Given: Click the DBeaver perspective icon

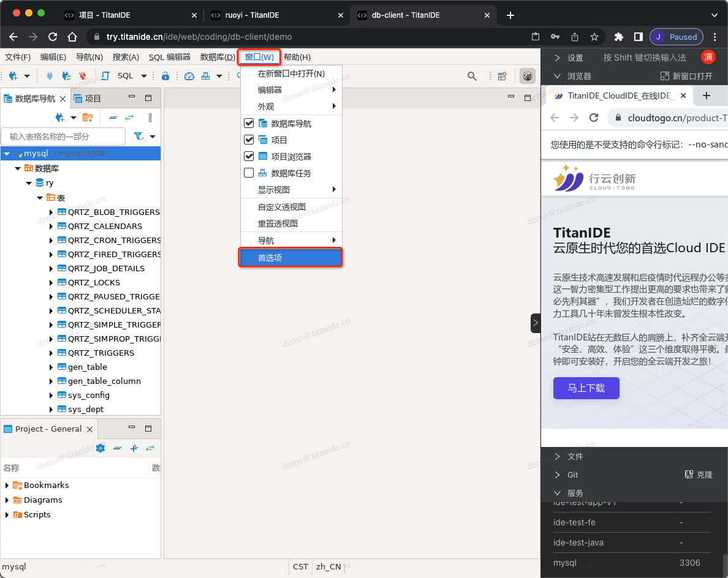Looking at the screenshot, I should coord(527,76).
